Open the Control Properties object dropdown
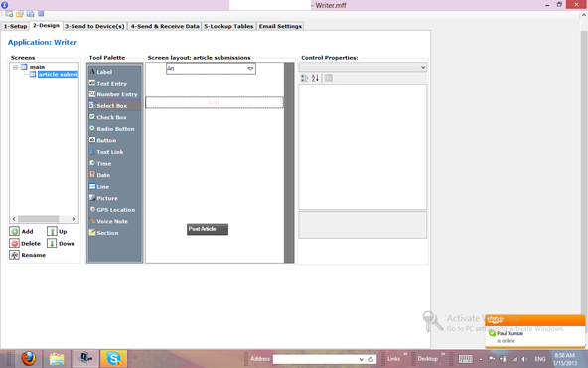This screenshot has width=588, height=368. pos(423,68)
